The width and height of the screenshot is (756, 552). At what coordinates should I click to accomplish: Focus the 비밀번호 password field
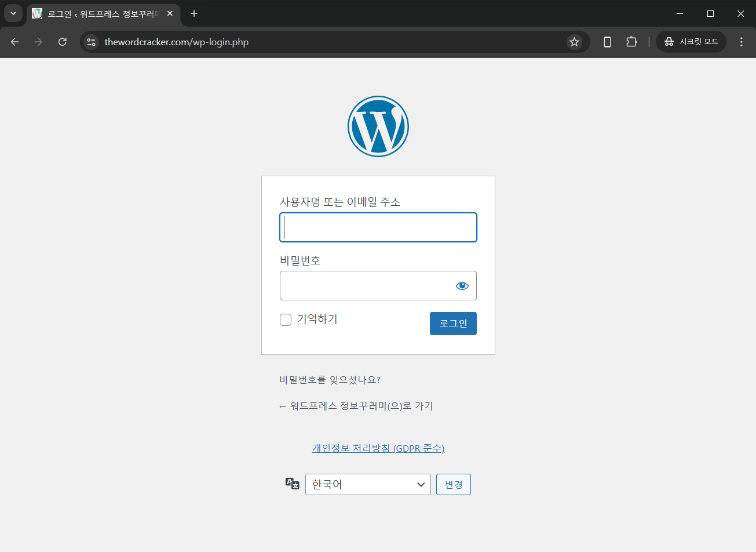pos(378,285)
